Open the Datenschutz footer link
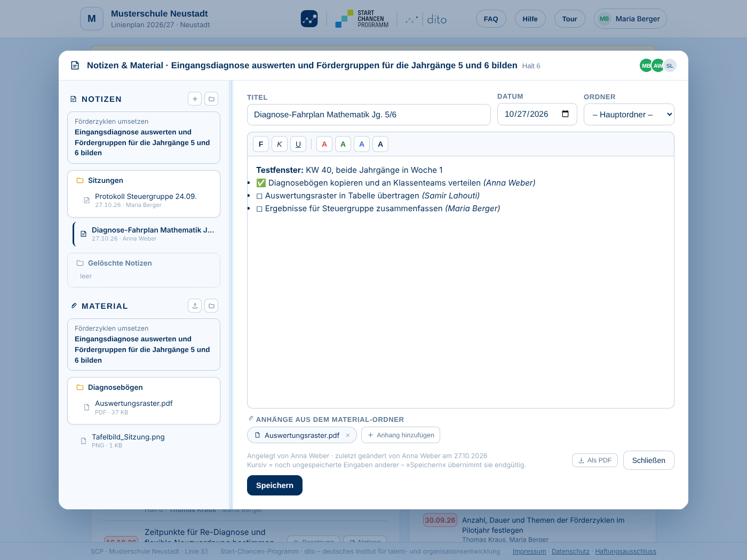This screenshot has width=747, height=560. [570, 551]
